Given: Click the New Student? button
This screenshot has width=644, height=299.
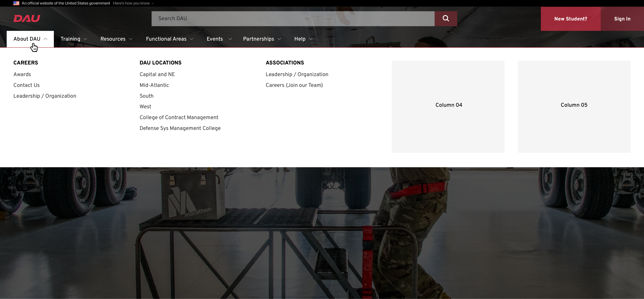Looking at the screenshot, I should 570,19.
